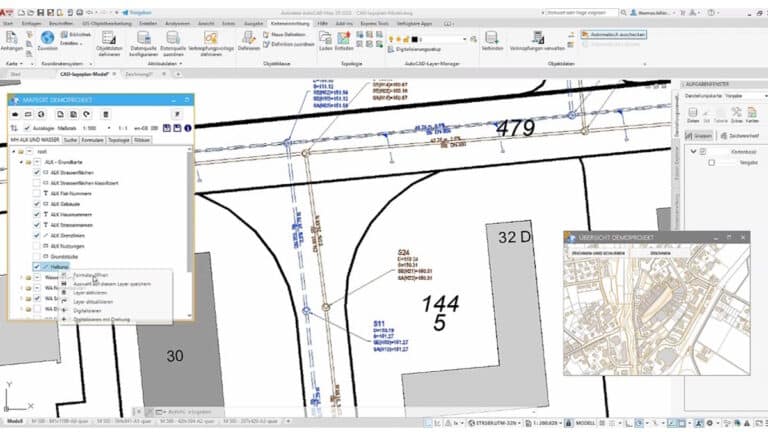Collapse the root tree node
This screenshot has height=432, width=768.
click(15, 152)
